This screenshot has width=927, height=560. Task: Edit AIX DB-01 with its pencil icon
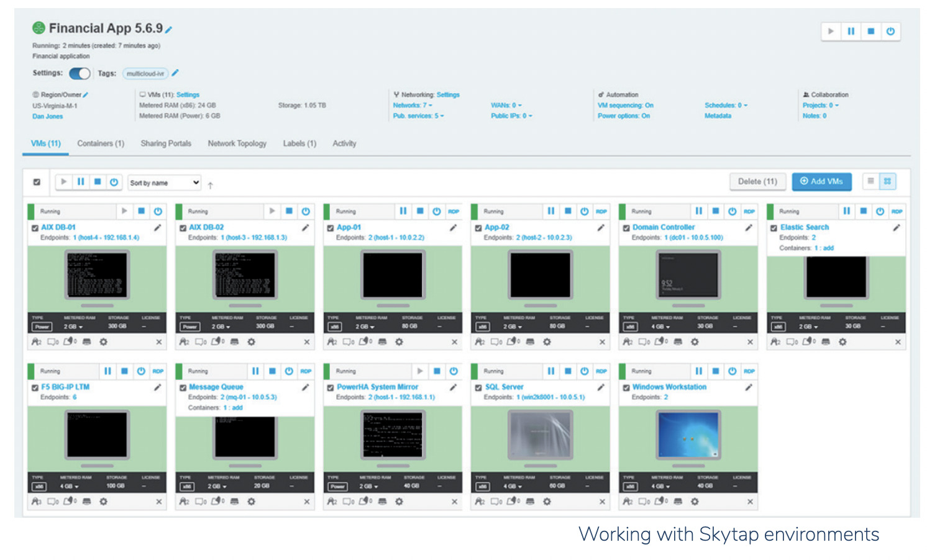[x=157, y=228]
